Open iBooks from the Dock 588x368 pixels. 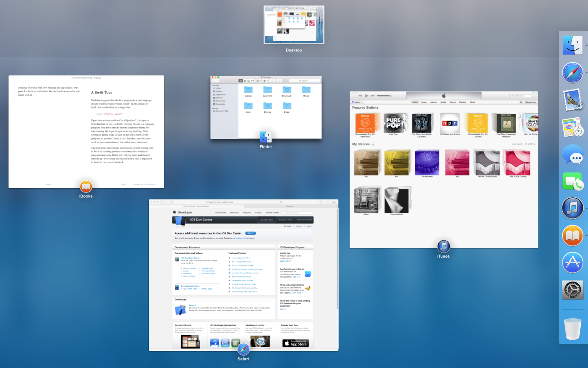pyautogui.click(x=573, y=236)
